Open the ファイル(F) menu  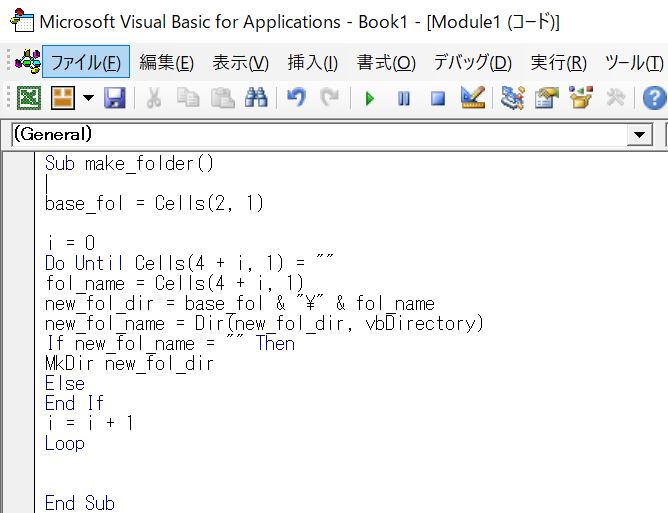pyautogui.click(x=86, y=62)
